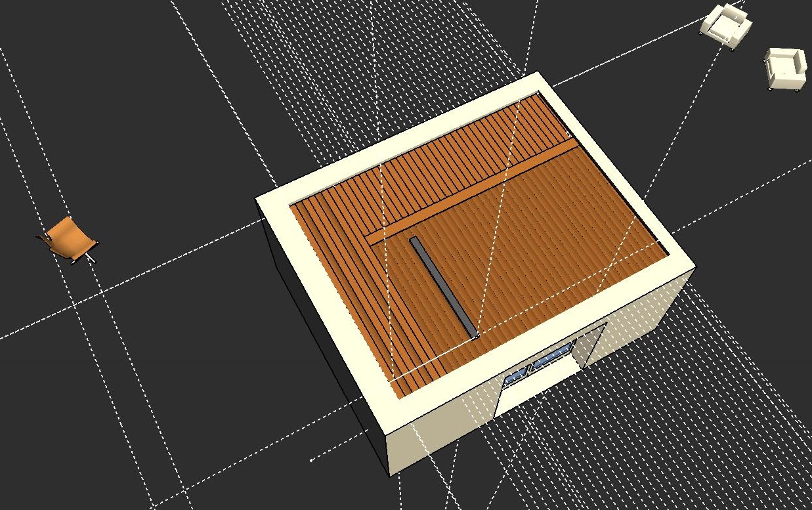Select the gray bar on the floor

point(442,286)
